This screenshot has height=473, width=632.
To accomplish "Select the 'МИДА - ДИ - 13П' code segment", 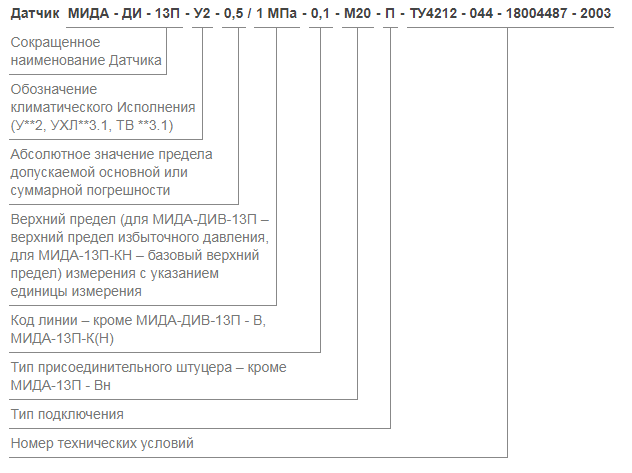I will click(x=124, y=13).
